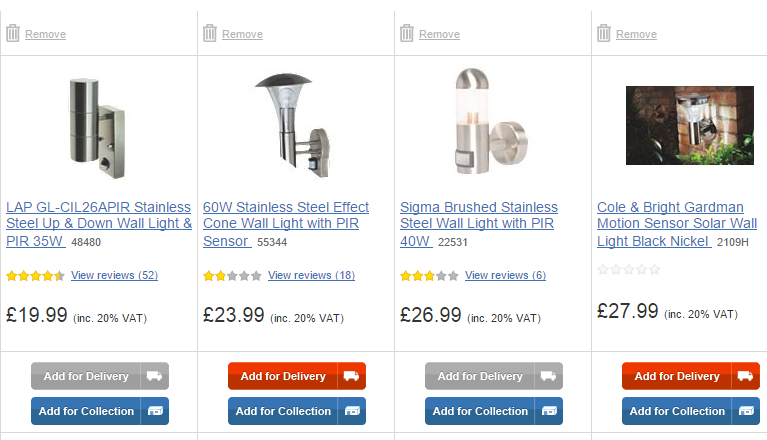View reviews (18) for Cone Wall Light
The image size is (767, 440).
(x=311, y=275)
